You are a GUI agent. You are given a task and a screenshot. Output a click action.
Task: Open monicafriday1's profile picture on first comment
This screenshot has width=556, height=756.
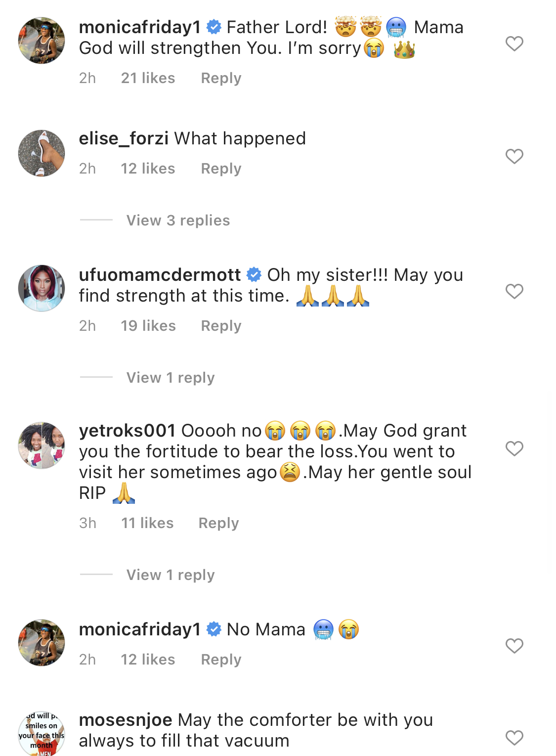(x=42, y=41)
